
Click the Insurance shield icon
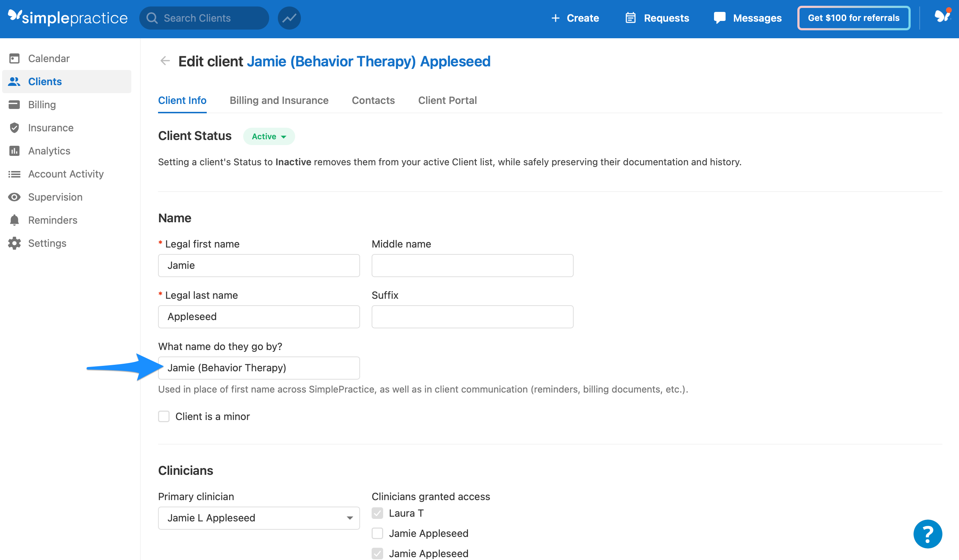point(14,127)
